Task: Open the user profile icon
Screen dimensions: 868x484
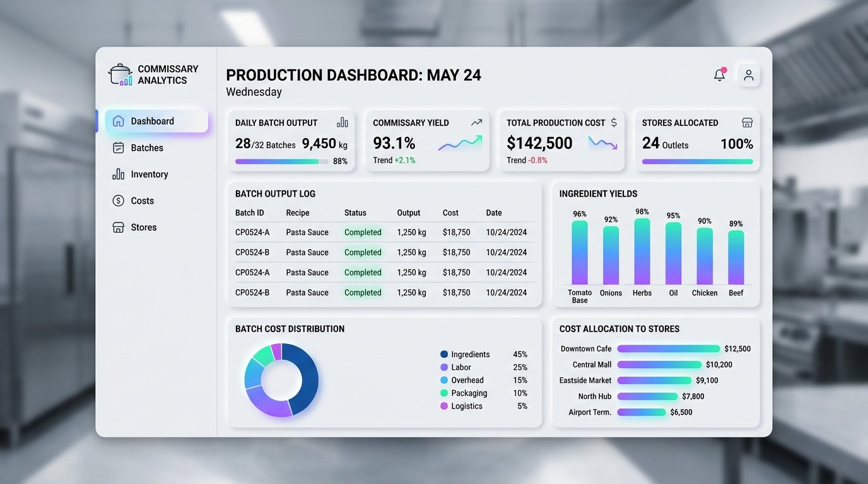Action: point(749,75)
